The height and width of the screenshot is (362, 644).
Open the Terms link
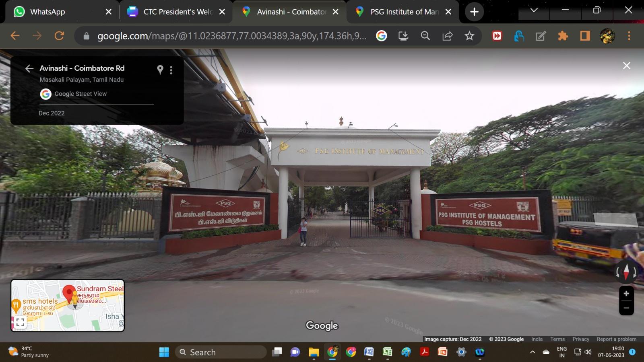(x=557, y=339)
